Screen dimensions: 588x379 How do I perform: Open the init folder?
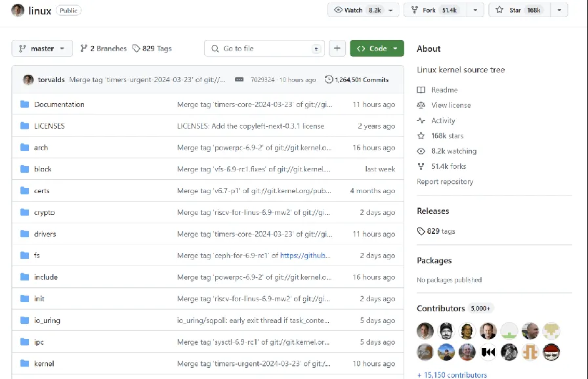tap(39, 299)
